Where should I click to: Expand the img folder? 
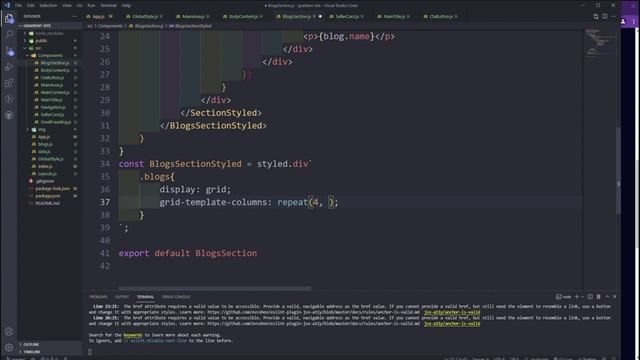coord(42,129)
